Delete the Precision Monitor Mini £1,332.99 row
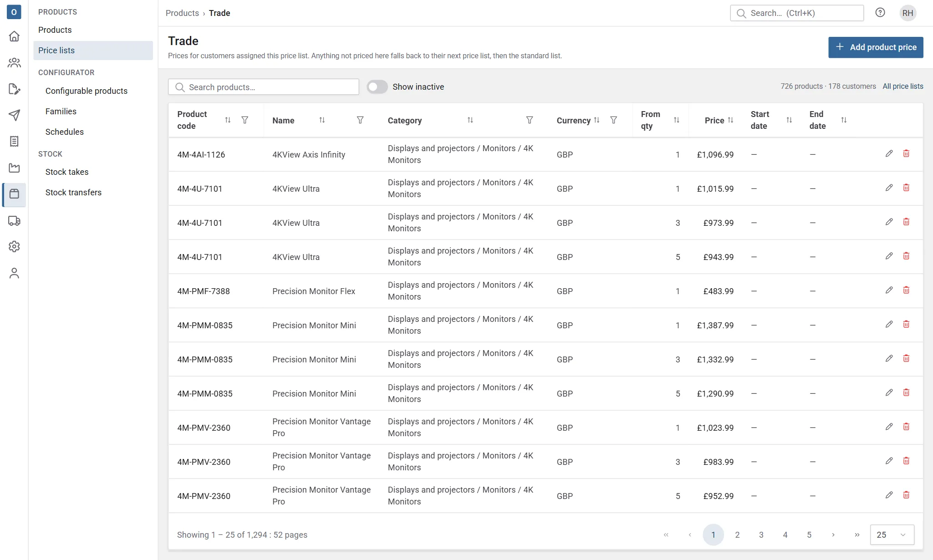 click(x=906, y=359)
